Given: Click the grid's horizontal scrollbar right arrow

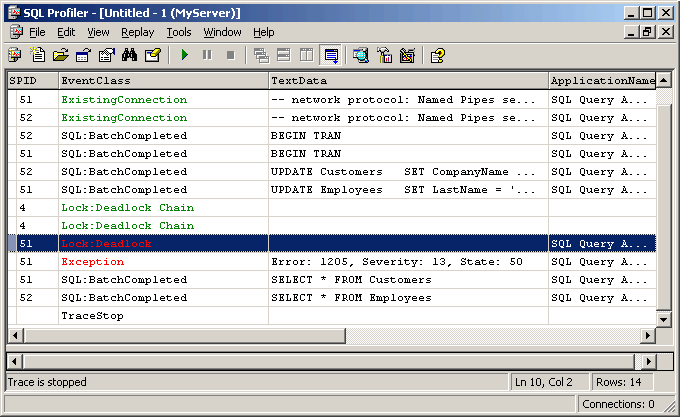Looking at the screenshot, I should click(x=648, y=336).
